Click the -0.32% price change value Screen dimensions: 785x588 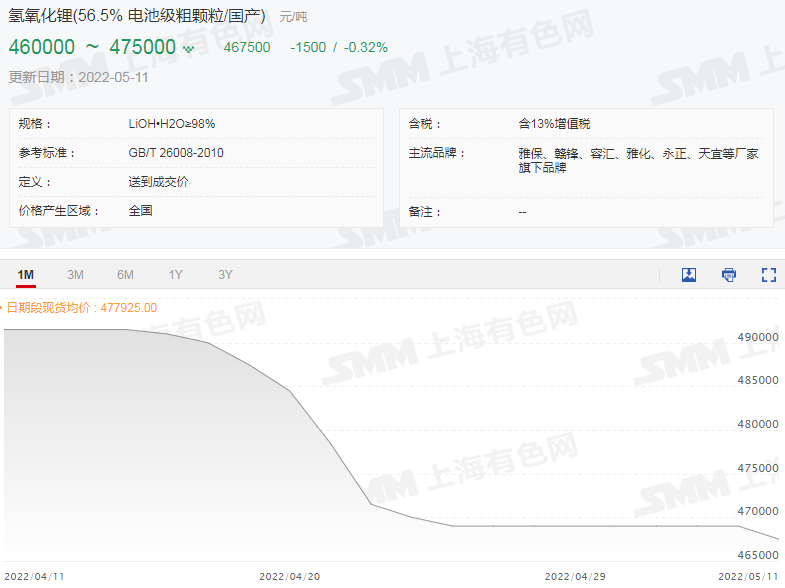point(366,47)
